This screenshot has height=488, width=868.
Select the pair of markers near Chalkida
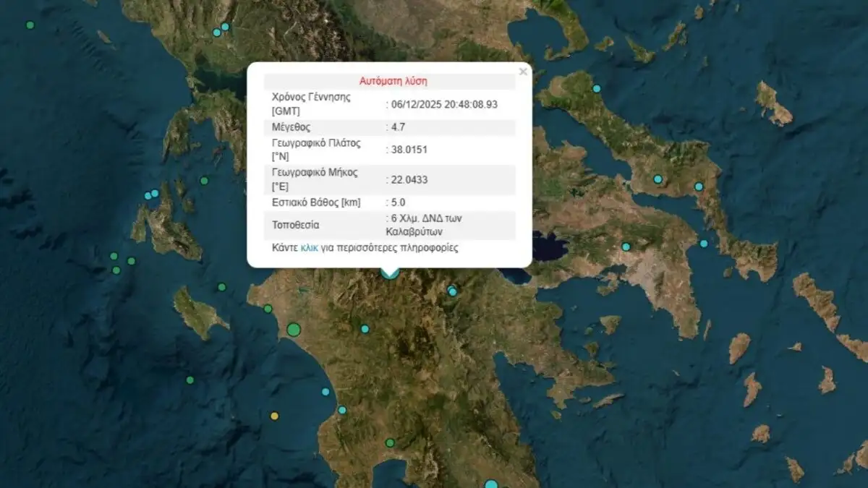(678, 182)
